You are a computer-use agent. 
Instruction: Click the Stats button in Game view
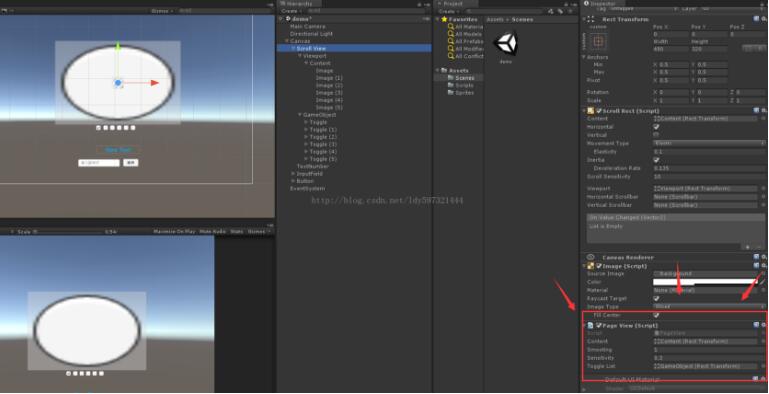pos(236,231)
